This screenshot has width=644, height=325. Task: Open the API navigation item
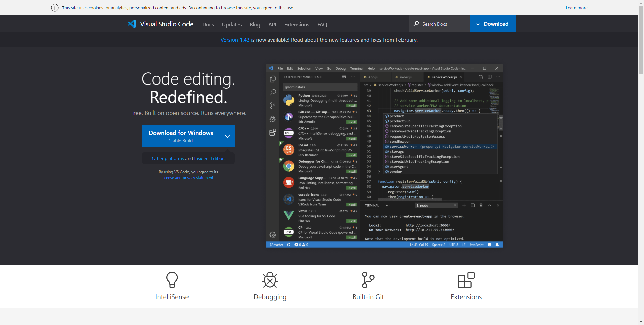tap(272, 24)
